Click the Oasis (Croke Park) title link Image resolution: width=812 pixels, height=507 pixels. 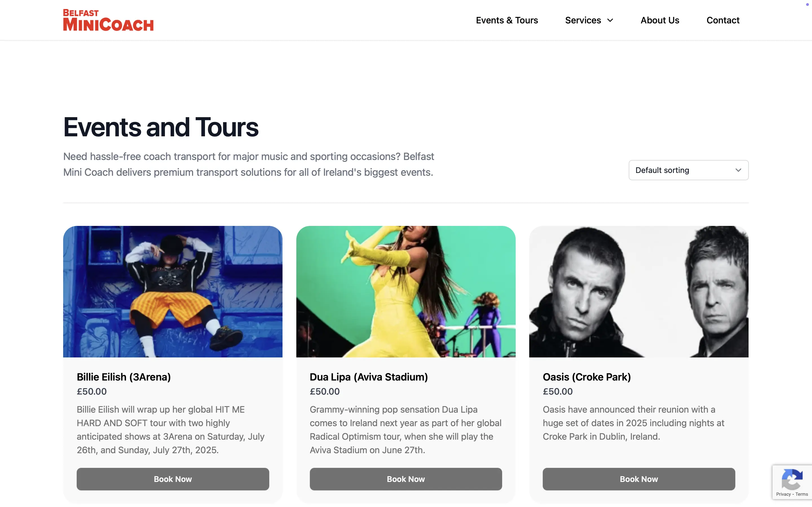587,377
